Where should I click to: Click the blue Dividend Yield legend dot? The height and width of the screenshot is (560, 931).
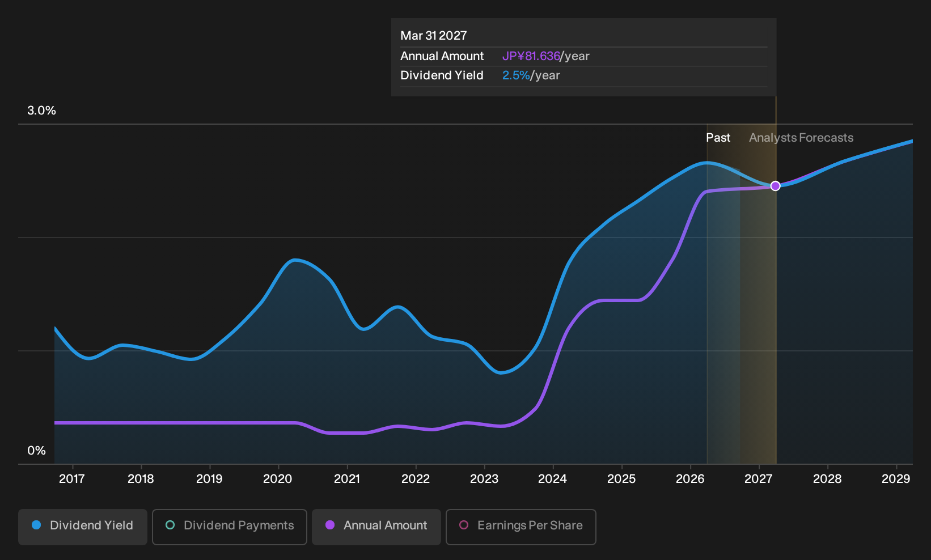coord(36,525)
